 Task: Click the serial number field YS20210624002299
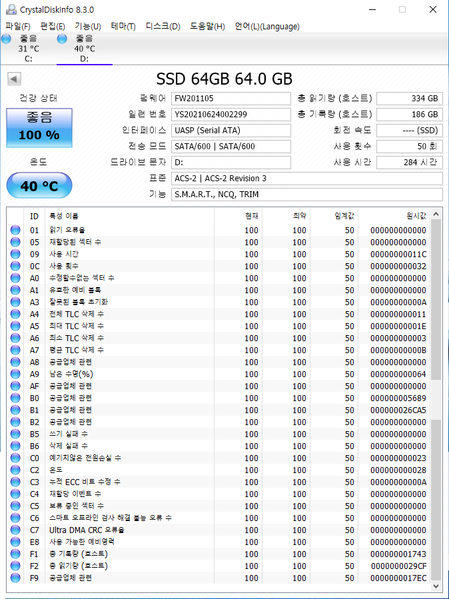[231, 115]
